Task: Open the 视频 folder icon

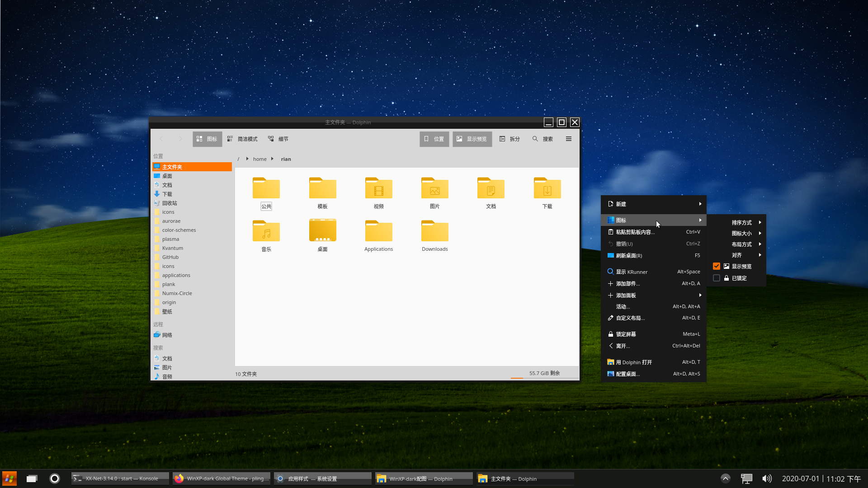Action: tap(379, 188)
